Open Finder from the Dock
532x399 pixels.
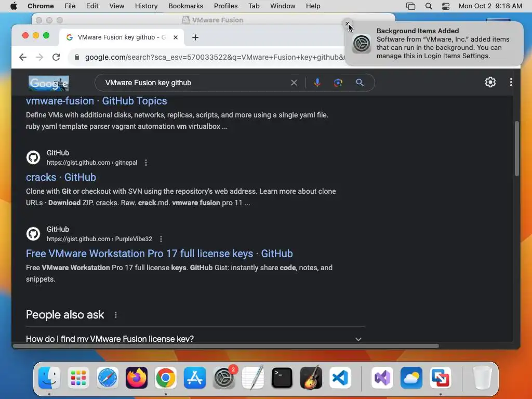click(49, 378)
